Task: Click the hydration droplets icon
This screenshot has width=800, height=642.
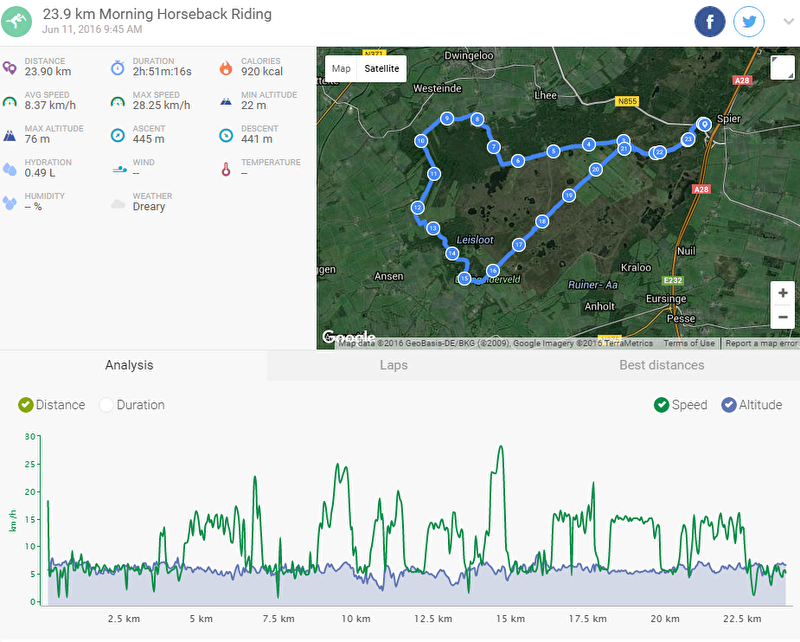Action: (x=10, y=169)
